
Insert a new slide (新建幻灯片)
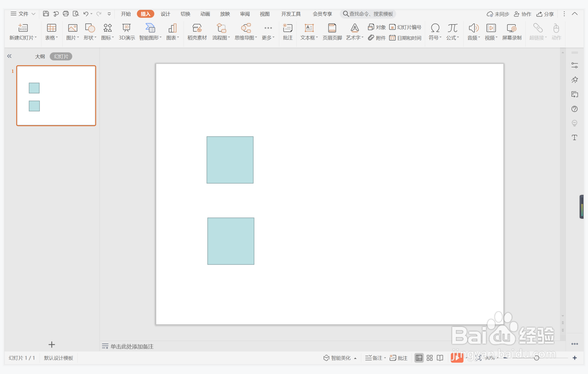coord(23,32)
